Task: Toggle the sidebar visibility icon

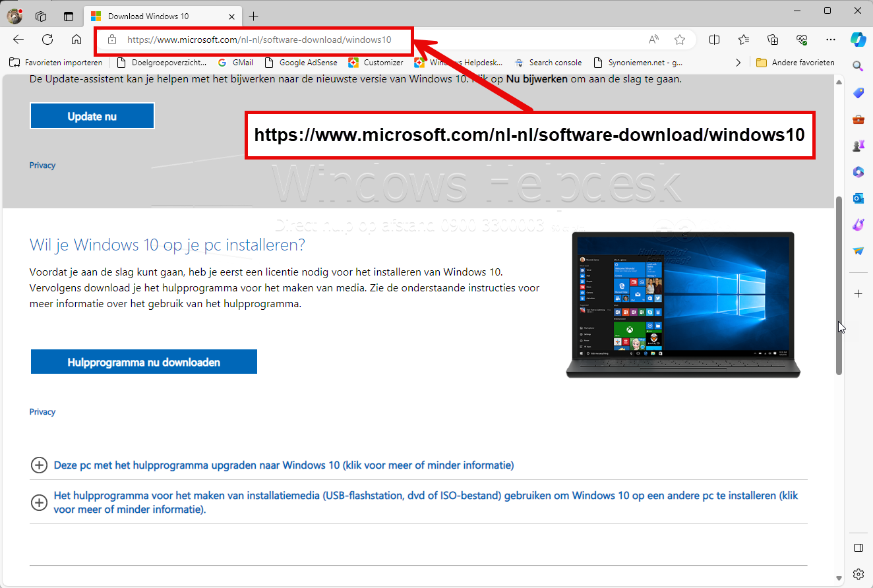Action: 858,548
